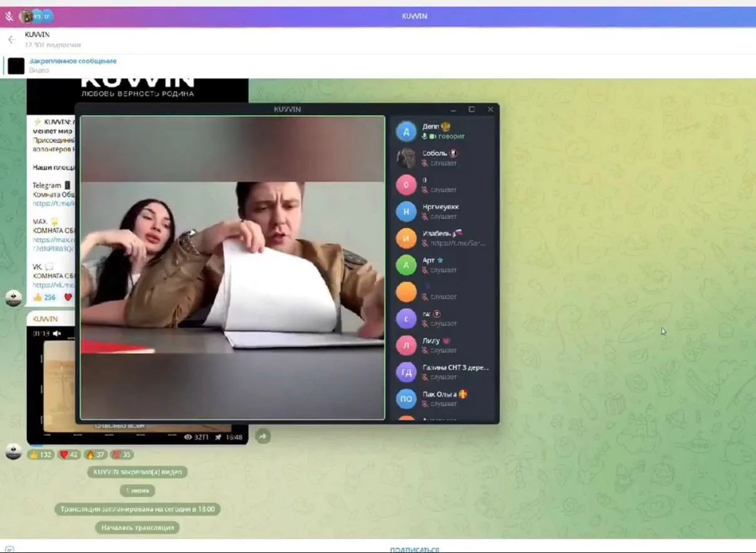The image size is (756, 553).
Task: Open the pinned message black thumbnail
Action: coord(16,66)
